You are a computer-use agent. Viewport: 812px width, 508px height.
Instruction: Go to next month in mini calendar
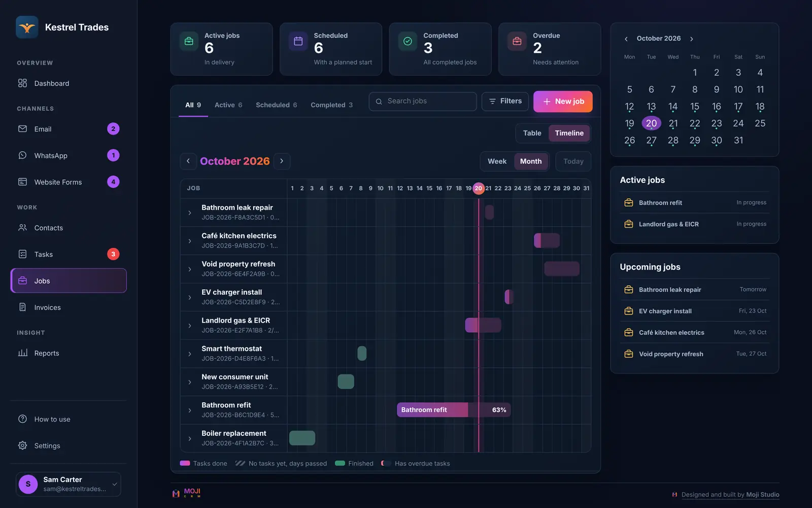click(x=691, y=39)
